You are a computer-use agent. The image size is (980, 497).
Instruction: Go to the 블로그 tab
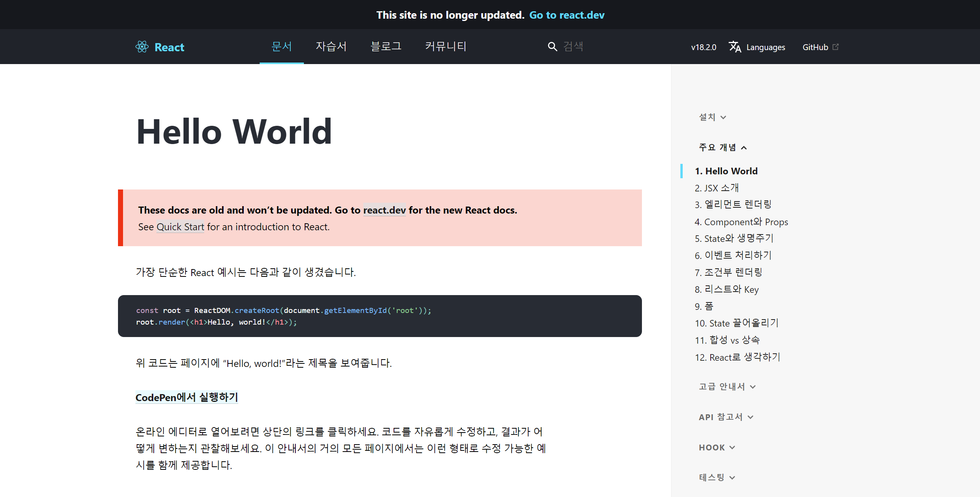point(386,47)
